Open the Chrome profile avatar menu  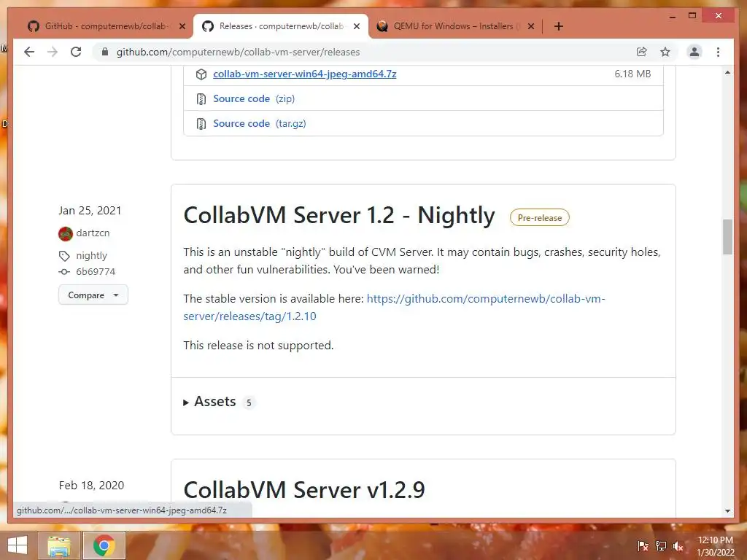[x=694, y=52]
